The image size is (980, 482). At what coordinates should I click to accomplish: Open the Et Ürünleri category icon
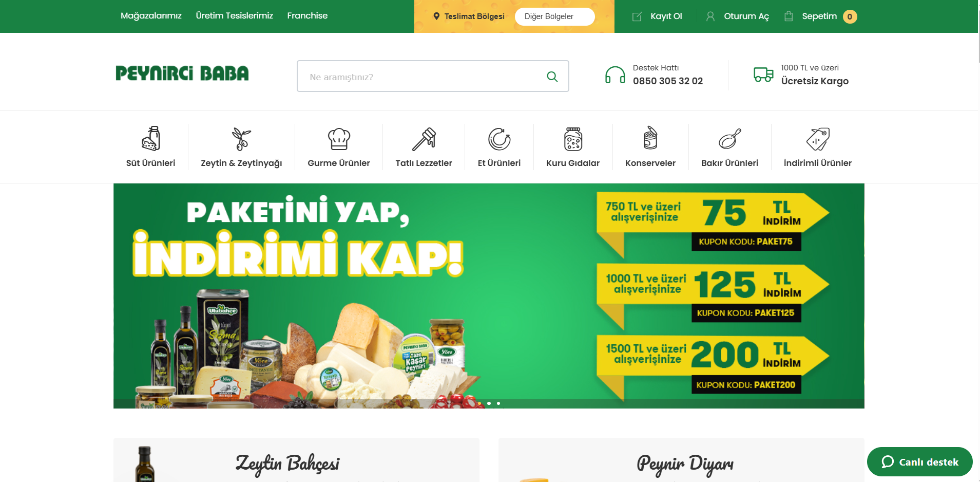coord(499,139)
